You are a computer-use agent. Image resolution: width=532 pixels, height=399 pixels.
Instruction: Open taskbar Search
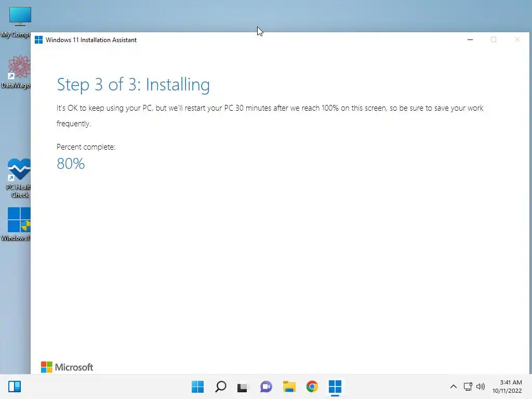click(x=221, y=387)
